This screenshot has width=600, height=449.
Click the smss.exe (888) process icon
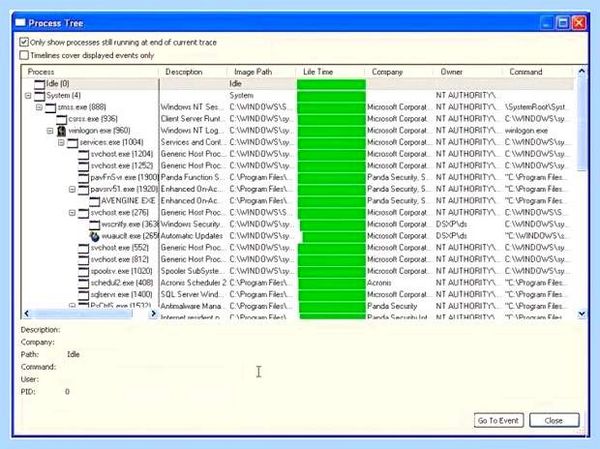pos(51,108)
